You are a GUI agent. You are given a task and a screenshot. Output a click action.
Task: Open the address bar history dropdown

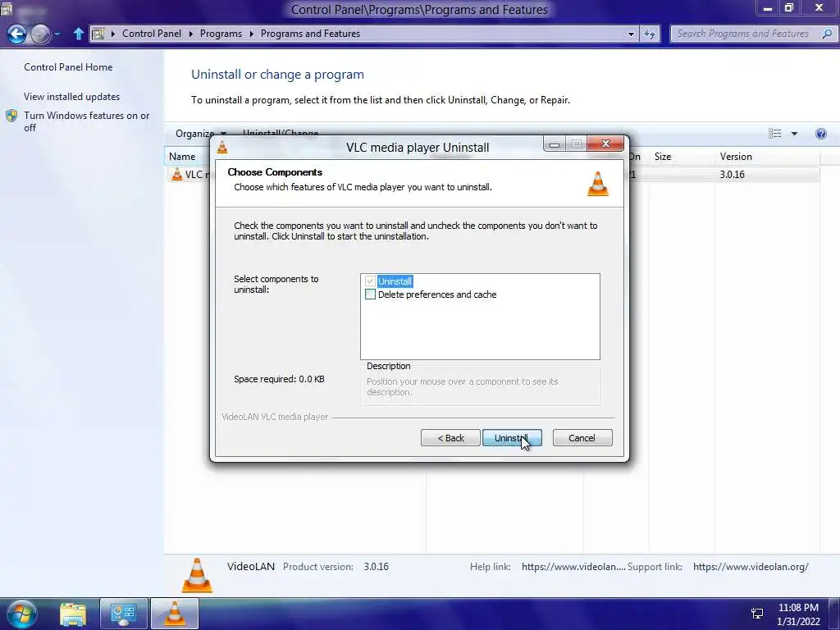pyautogui.click(x=631, y=34)
